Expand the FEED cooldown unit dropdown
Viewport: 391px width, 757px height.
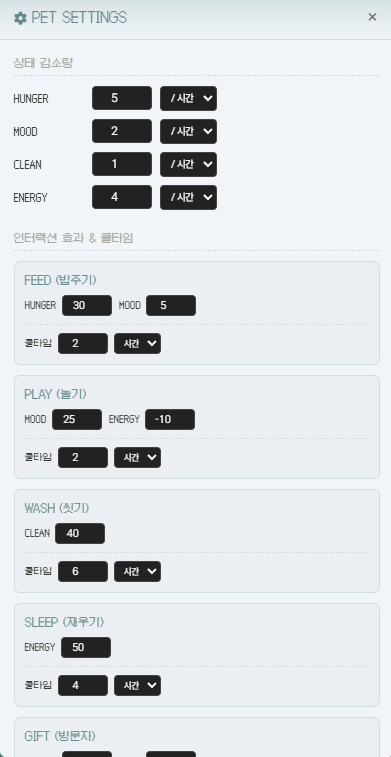(138, 344)
